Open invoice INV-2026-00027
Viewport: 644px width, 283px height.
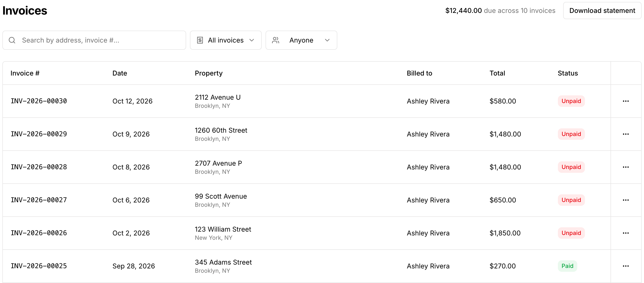(x=39, y=200)
